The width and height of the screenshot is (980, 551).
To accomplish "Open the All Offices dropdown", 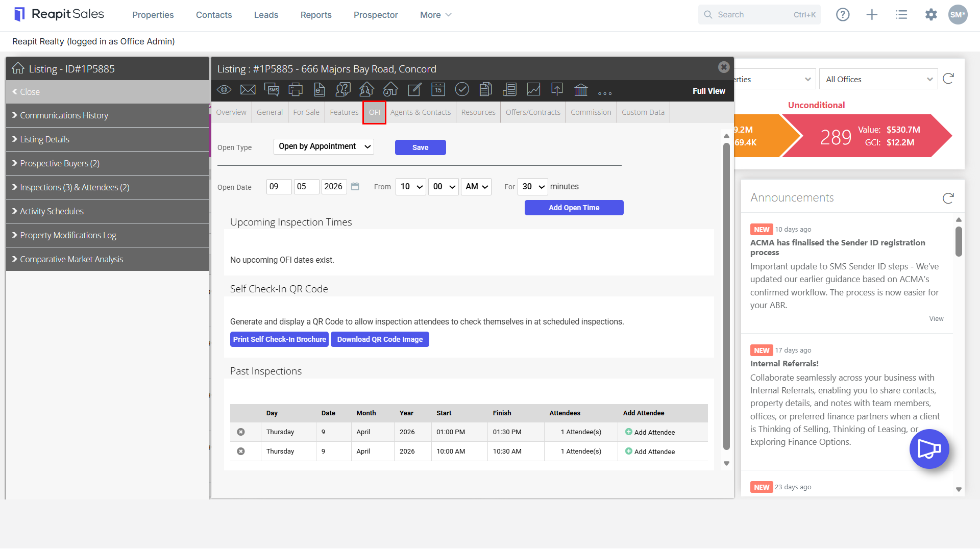I will click(878, 79).
